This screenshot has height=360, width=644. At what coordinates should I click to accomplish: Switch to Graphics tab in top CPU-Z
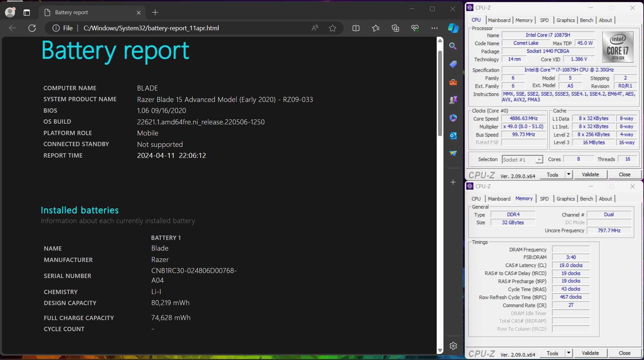pyautogui.click(x=566, y=20)
